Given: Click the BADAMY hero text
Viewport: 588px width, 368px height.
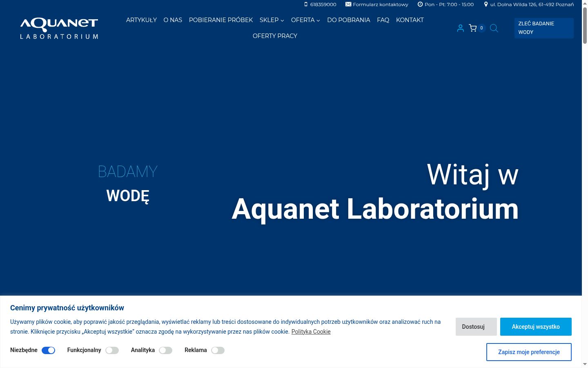Looking at the screenshot, I should click(x=128, y=172).
